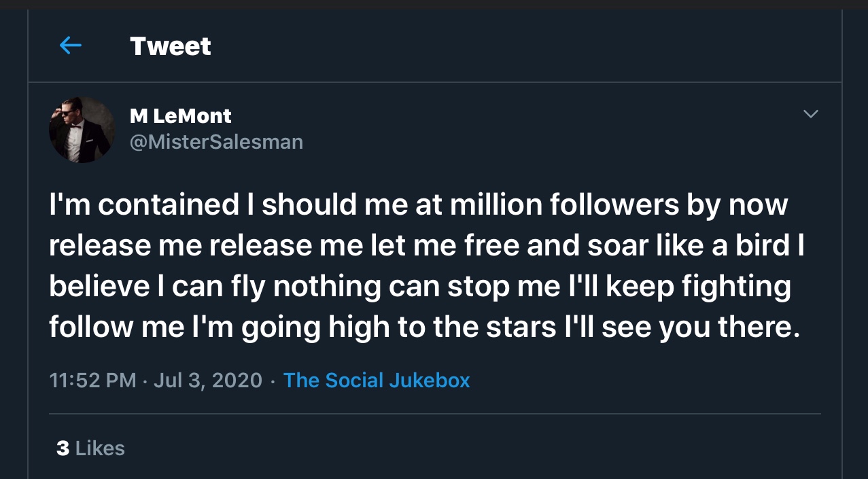This screenshot has height=479, width=868.
Task: Click the Tweet page header title
Action: (x=170, y=46)
